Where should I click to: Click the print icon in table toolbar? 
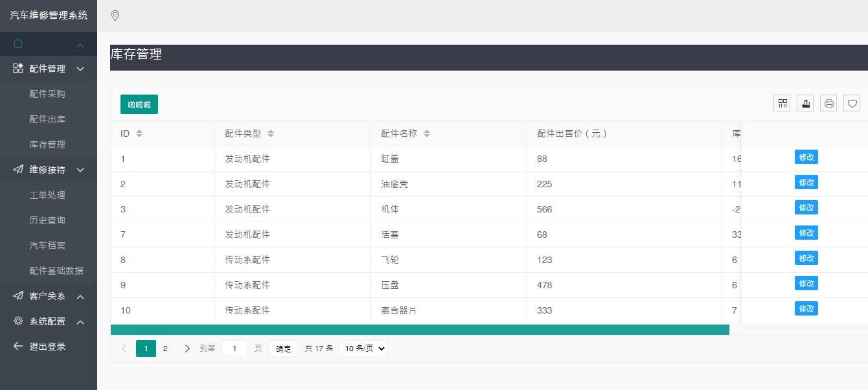[x=828, y=103]
